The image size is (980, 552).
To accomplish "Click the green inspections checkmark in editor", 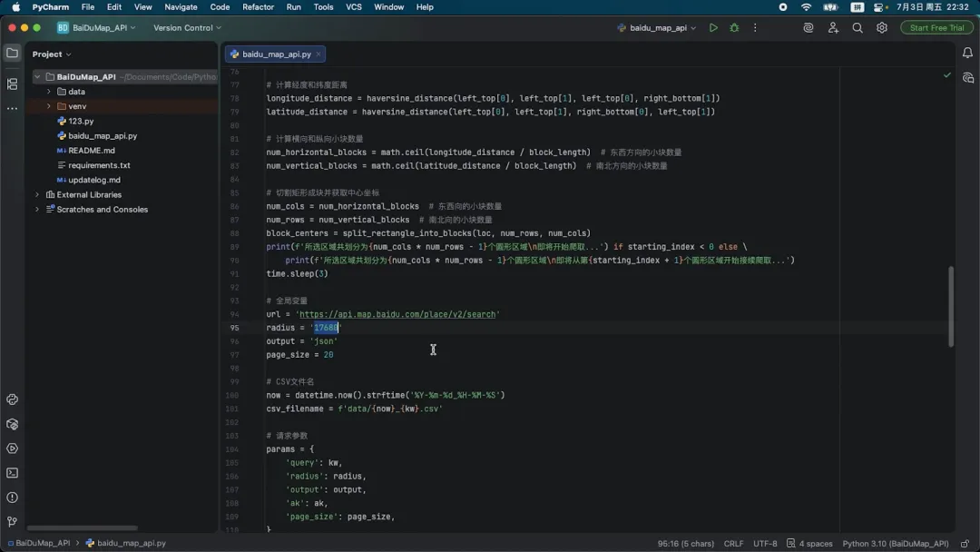I will [x=946, y=75].
